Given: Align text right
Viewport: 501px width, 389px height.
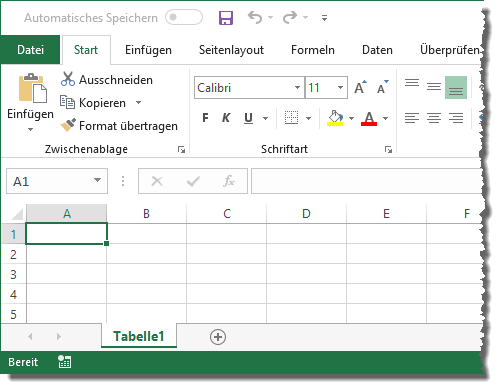Looking at the screenshot, I should point(456,118).
